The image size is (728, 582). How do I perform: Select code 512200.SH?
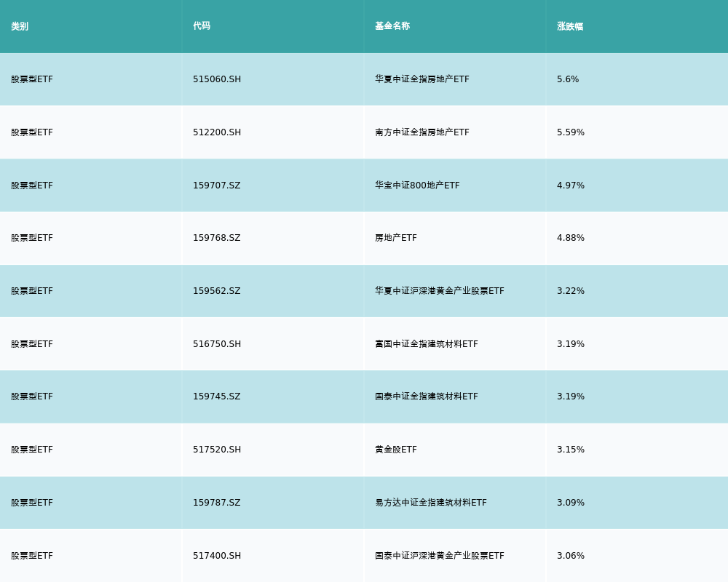point(217,132)
